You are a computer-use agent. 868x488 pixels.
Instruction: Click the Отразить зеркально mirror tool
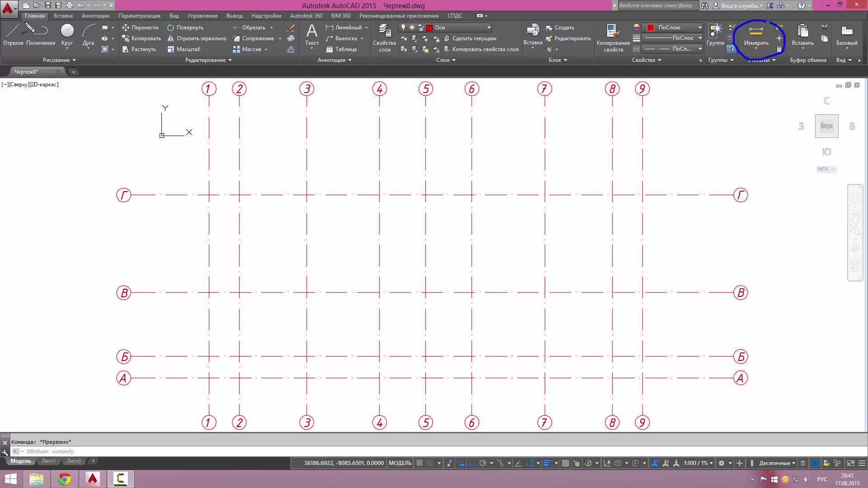(197, 38)
